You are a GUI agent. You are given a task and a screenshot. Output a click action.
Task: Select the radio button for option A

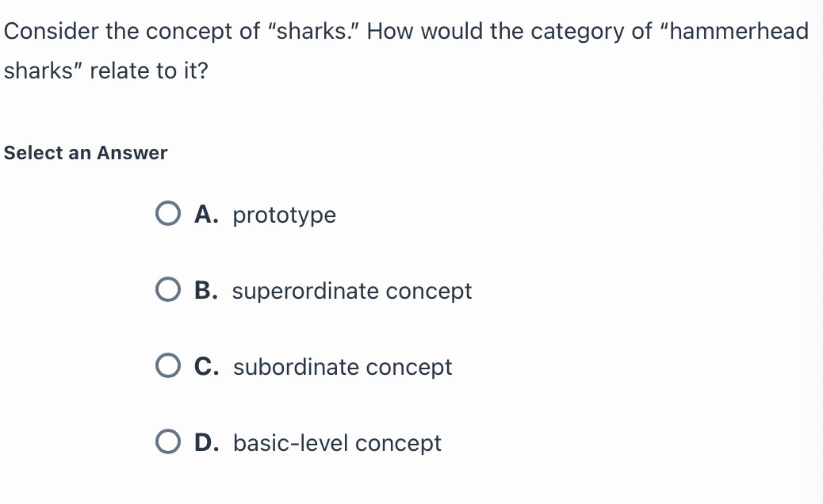coord(168,214)
